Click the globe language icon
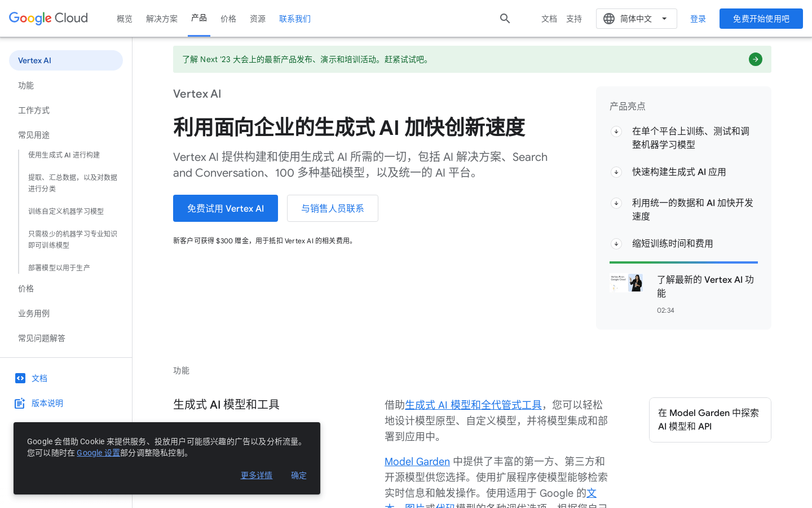Viewport: 812px width, 508px height. point(609,19)
